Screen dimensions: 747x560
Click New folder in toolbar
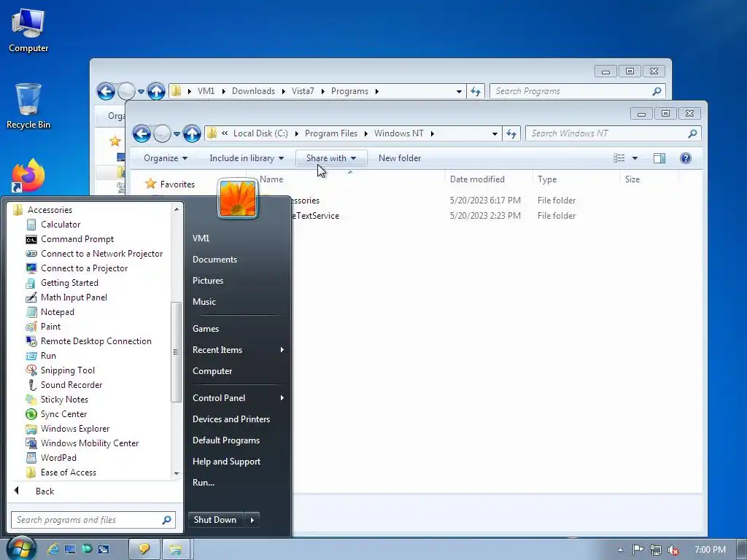point(400,158)
